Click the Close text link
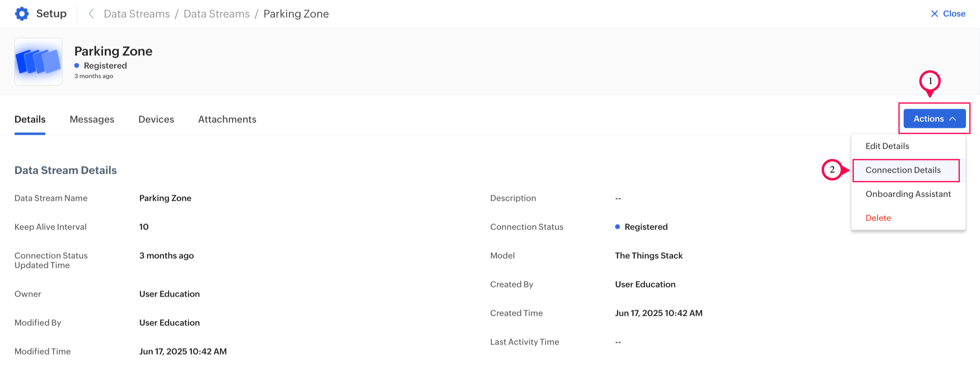Screen dimensions: 980x369 point(954,14)
